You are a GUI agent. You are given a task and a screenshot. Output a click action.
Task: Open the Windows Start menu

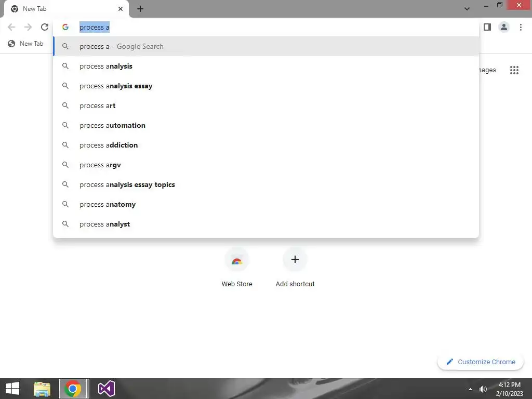pos(12,389)
